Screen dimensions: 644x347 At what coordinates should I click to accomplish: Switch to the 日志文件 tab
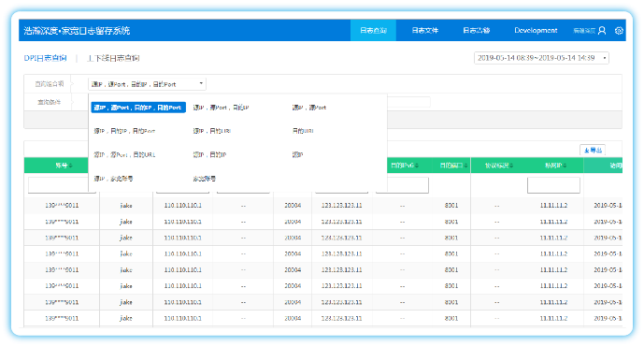[424, 31]
